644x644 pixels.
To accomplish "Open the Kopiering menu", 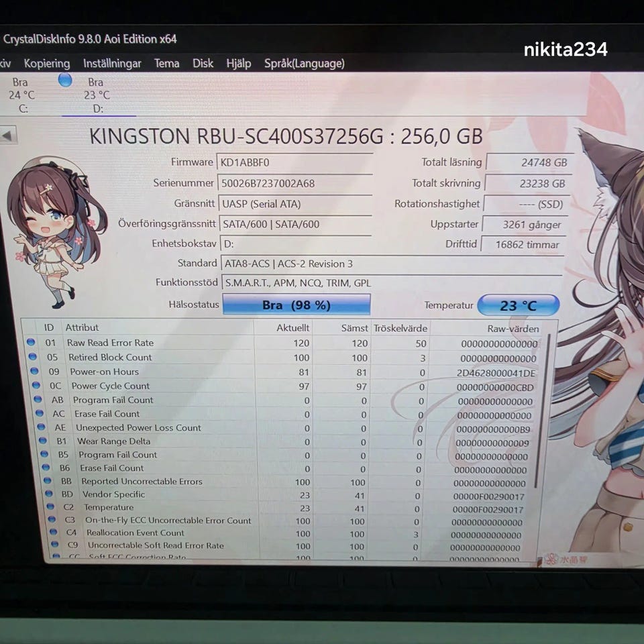I will click(x=47, y=63).
